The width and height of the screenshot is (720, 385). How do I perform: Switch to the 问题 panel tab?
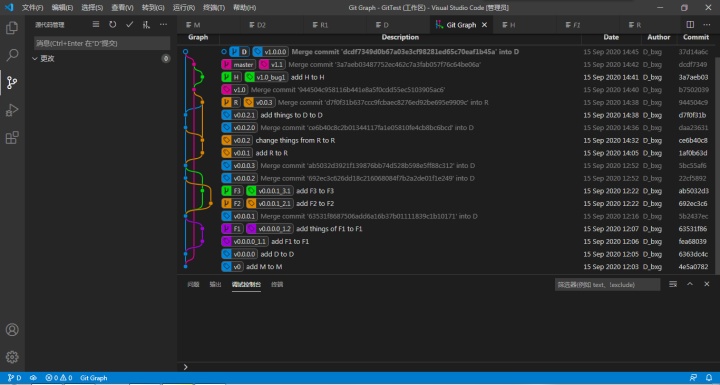click(x=193, y=284)
